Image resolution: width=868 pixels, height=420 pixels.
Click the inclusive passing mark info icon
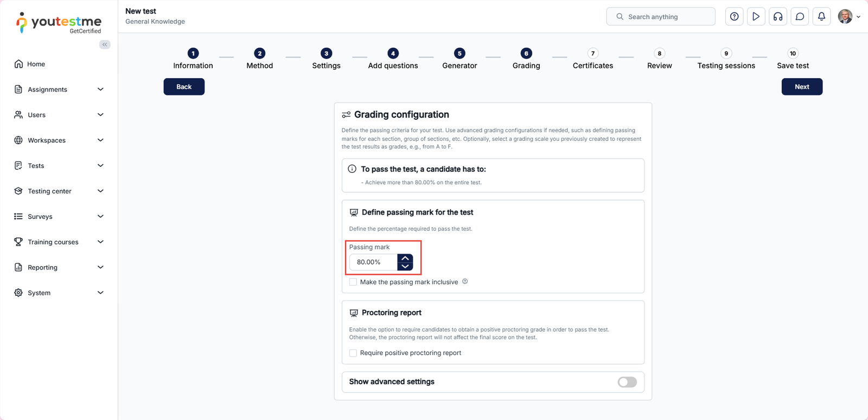click(x=465, y=281)
